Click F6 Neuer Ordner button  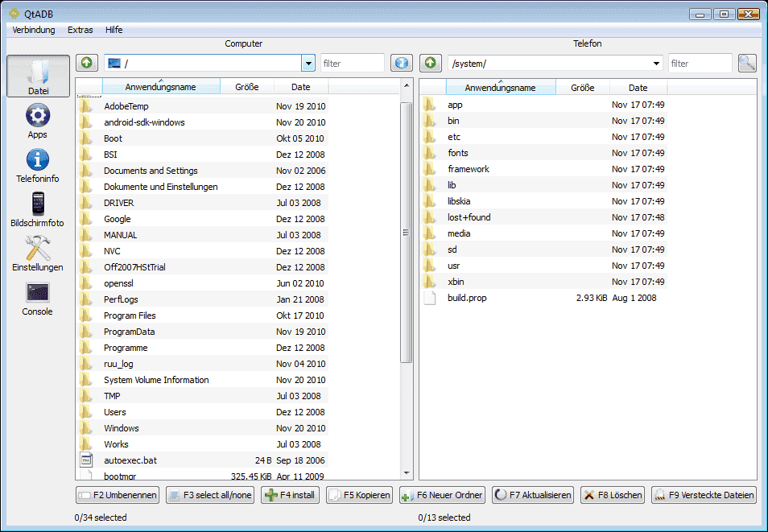442,495
